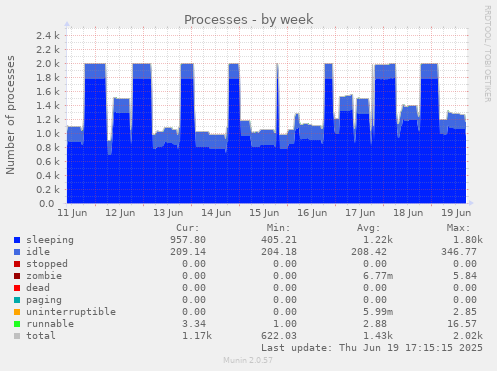Select the 'idle' legend label
Viewport: 497px width, 371px height.
[38, 252]
